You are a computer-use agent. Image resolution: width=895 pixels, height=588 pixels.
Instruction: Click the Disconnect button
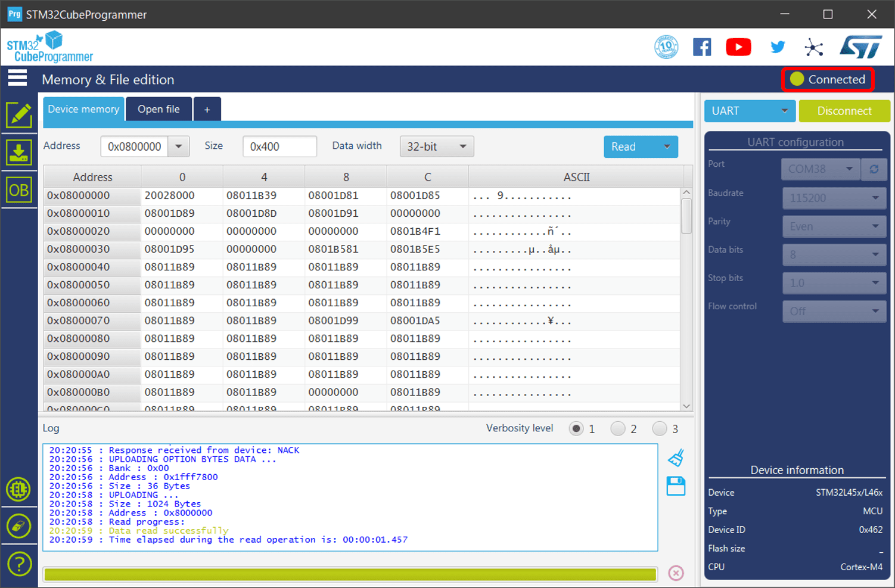pyautogui.click(x=844, y=111)
